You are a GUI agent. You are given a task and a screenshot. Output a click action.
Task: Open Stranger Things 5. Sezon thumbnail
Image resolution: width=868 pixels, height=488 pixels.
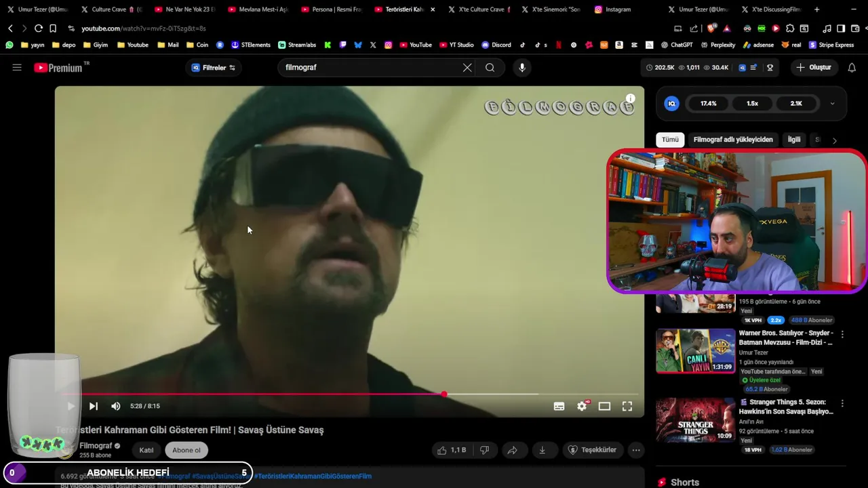click(x=696, y=420)
